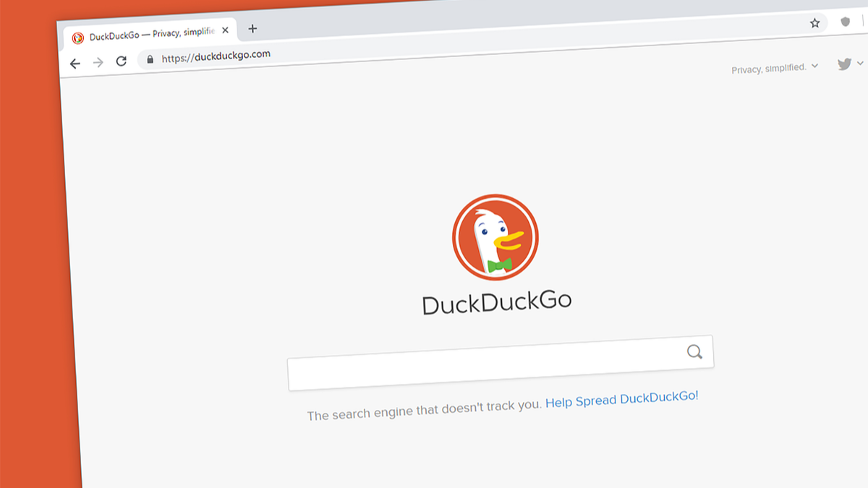
Task: Click the address bar URL duckduckgo.com
Action: pos(216,56)
